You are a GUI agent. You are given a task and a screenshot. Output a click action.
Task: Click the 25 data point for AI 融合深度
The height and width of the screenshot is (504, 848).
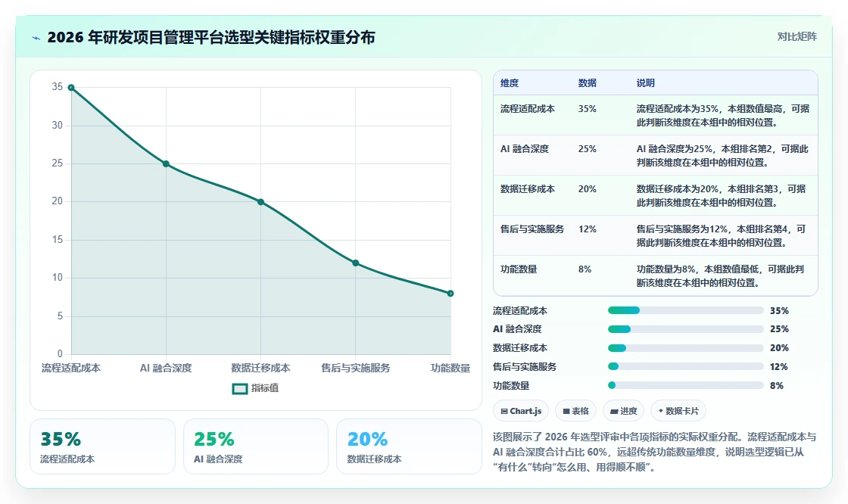[166, 164]
